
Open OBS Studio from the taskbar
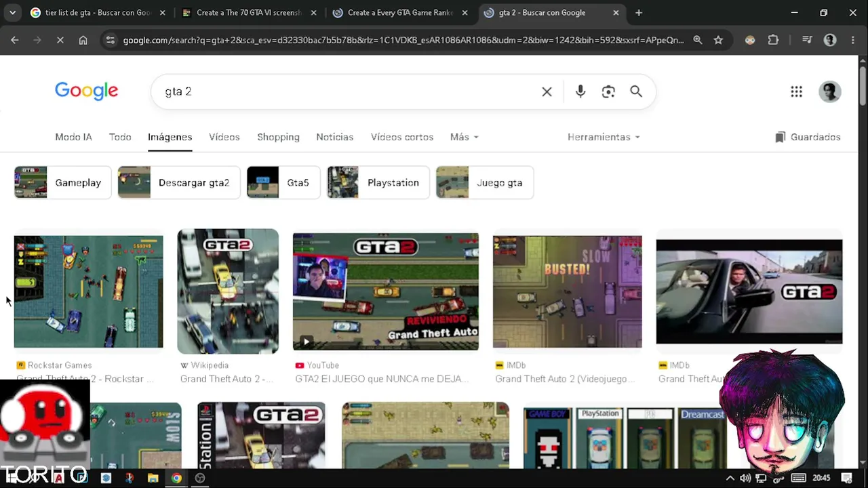point(200,478)
